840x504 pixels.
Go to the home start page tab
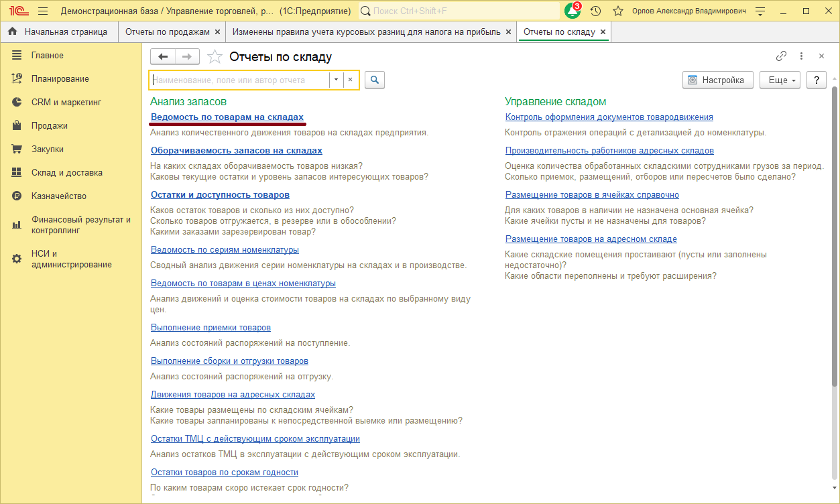pos(58,32)
